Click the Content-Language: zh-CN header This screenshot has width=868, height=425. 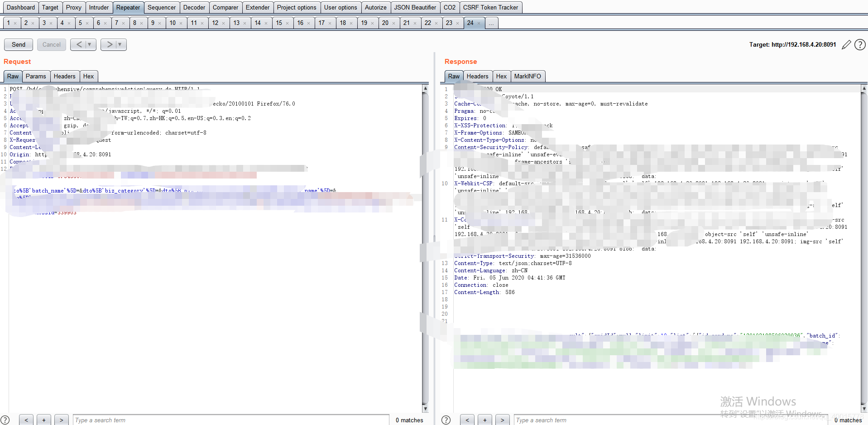pyautogui.click(x=491, y=270)
